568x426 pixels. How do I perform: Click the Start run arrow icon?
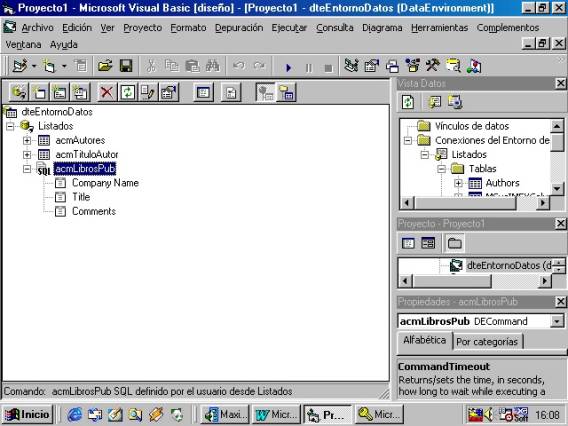(x=288, y=67)
